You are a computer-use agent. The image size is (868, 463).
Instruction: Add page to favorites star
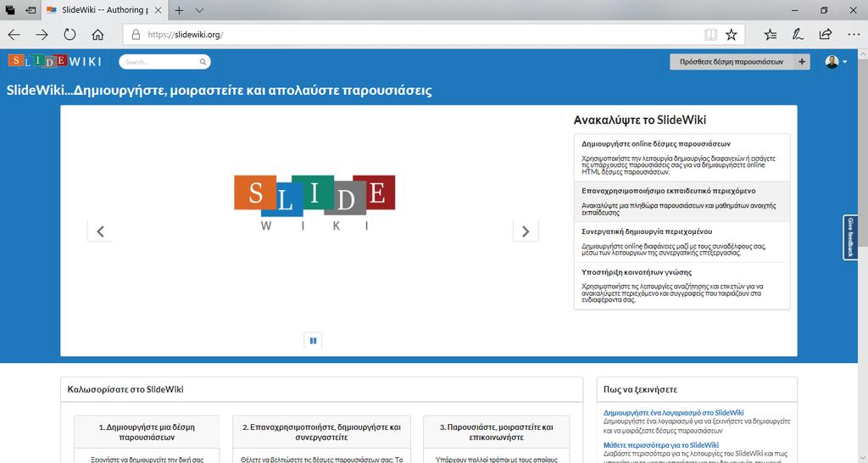click(732, 35)
